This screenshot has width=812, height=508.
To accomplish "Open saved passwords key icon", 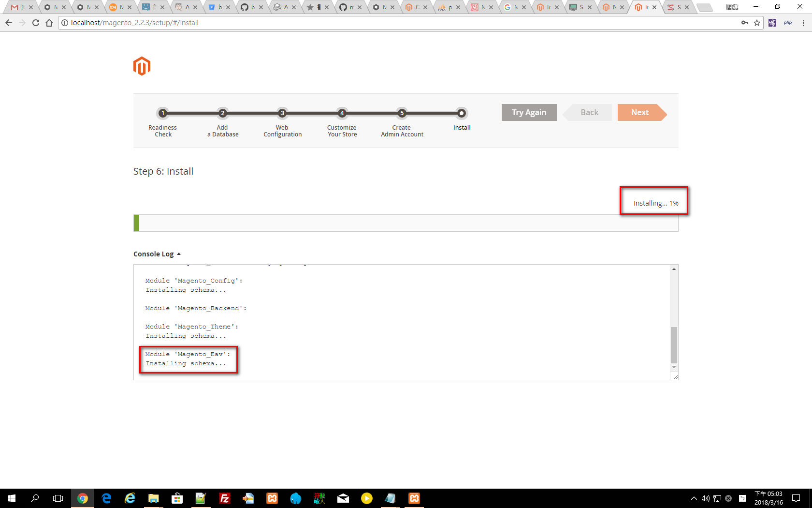I will [744, 23].
